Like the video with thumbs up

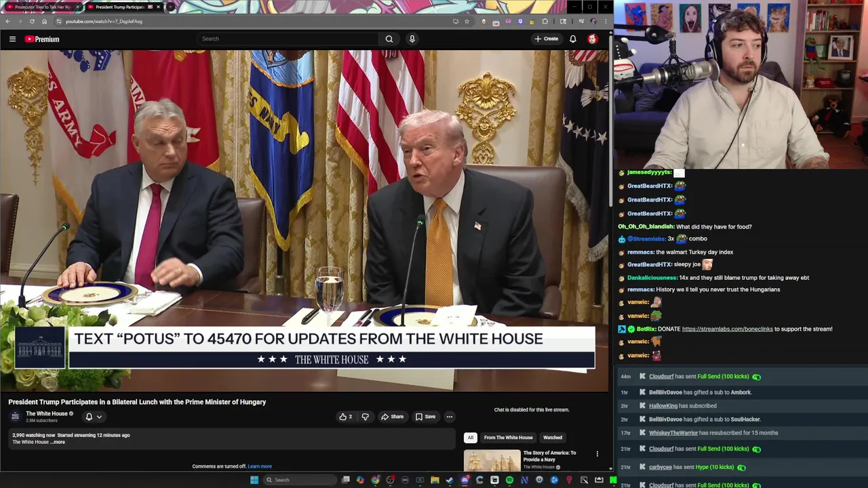346,417
